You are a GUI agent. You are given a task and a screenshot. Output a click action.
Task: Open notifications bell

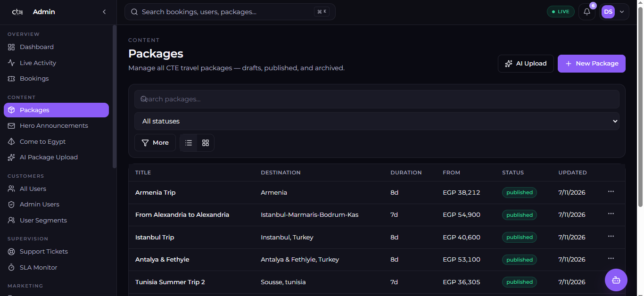click(587, 12)
